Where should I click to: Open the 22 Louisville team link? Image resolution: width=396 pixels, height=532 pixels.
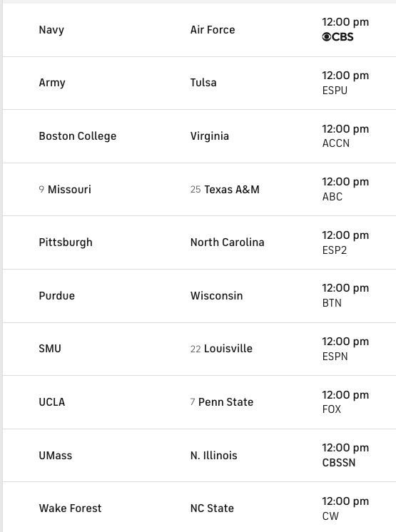click(x=221, y=349)
